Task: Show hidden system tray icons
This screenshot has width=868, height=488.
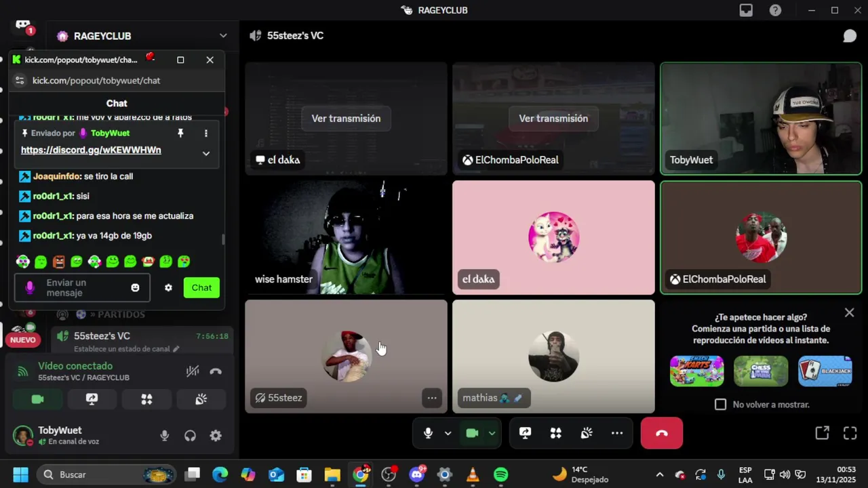Action: 659,474
